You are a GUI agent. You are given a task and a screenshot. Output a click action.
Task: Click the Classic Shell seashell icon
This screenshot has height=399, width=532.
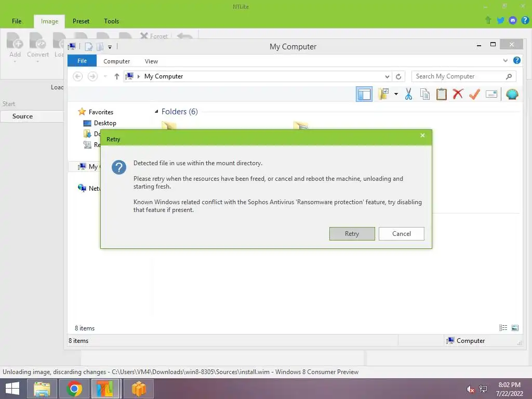tap(512, 94)
